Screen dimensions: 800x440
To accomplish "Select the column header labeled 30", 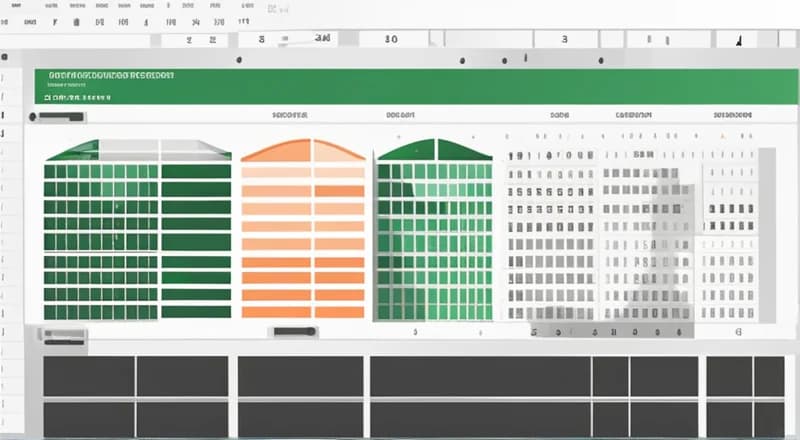I will 391,40.
